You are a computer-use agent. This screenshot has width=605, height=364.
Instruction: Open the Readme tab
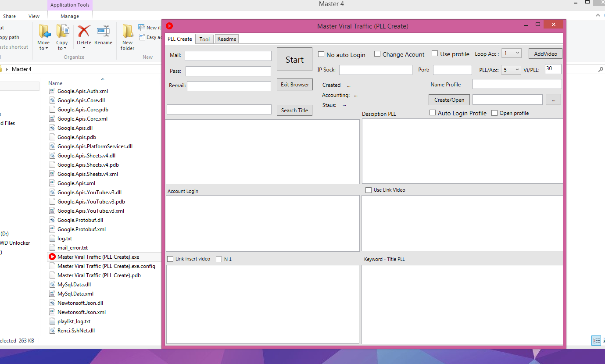click(227, 39)
